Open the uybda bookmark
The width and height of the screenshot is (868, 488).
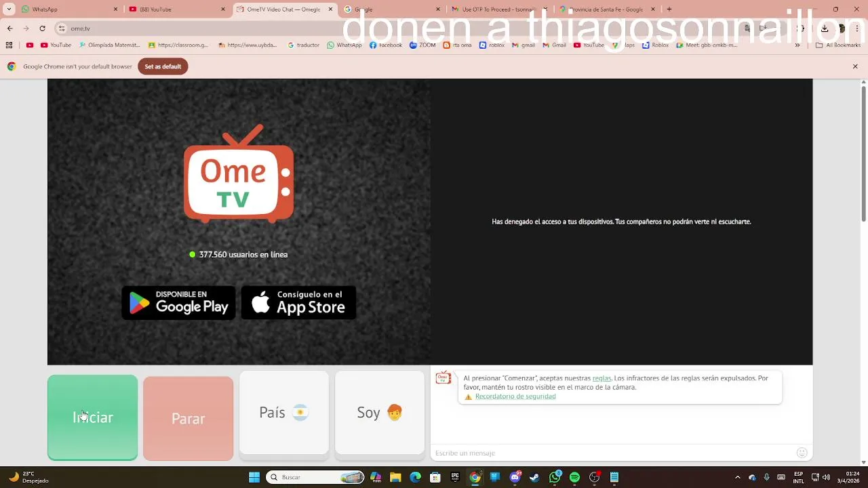tap(248, 45)
